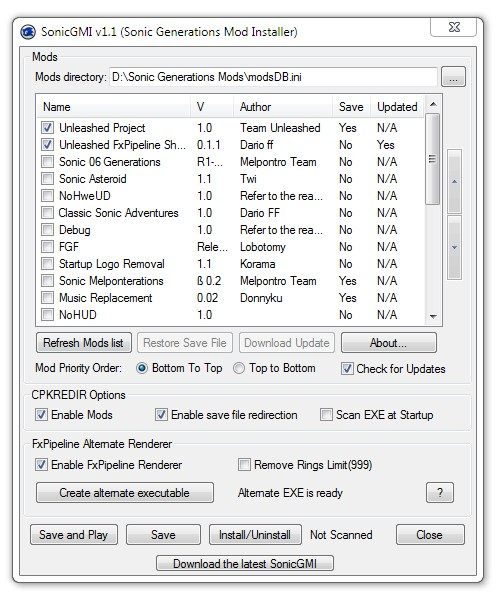Screen dimensions: 500x600
Task: Select author Team Unleashed cell
Action: tap(280, 128)
